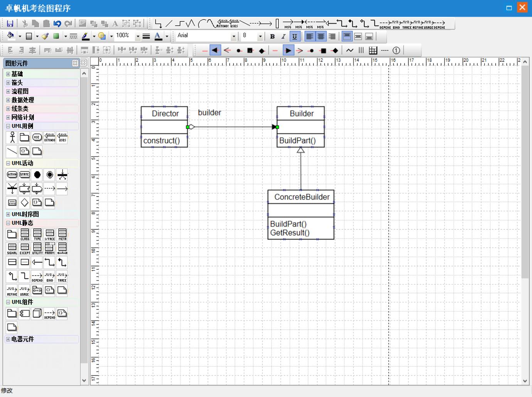Image resolution: width=532 pixels, height=397 pixels.
Task: Select the straight line drawing tool in toolbar
Action: pyautogui.click(x=169, y=24)
